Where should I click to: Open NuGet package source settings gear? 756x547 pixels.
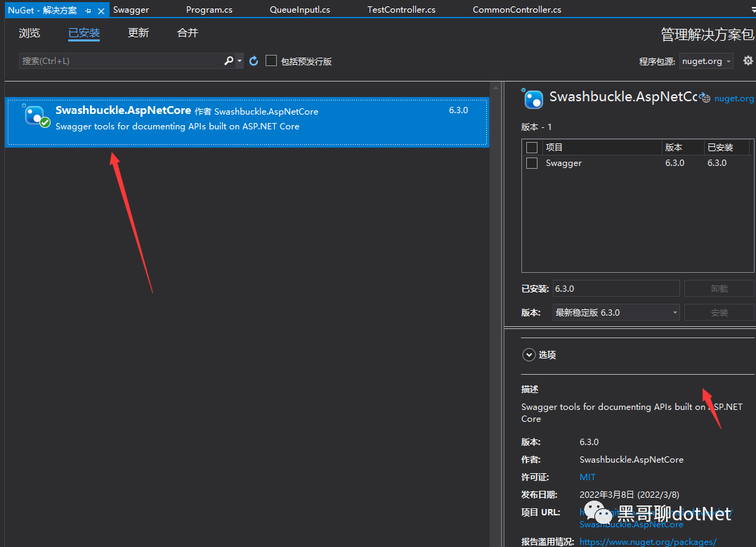[748, 60]
